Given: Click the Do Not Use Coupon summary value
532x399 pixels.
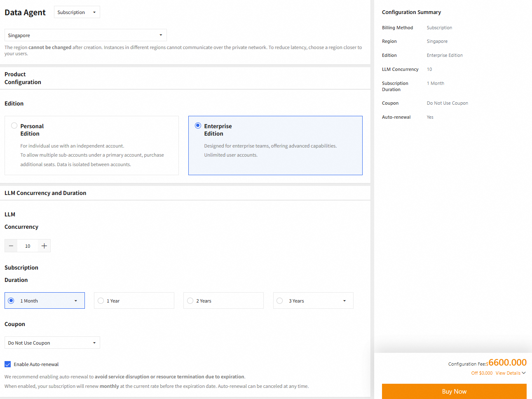Looking at the screenshot, I should click(448, 103).
